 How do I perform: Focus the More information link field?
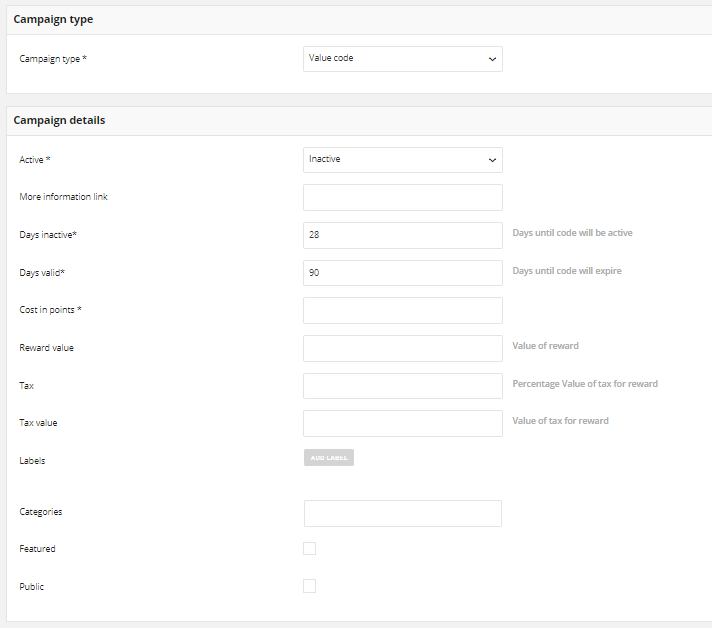(x=403, y=198)
